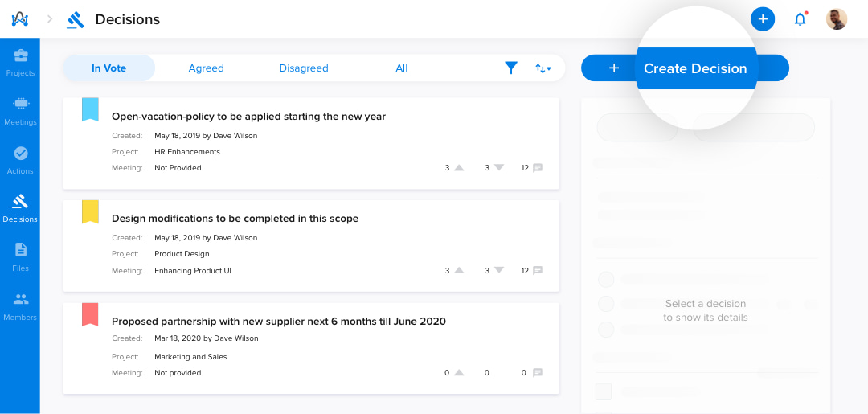Viewport: 868px width, 414px height.
Task: Open Actions in the sidebar
Action: (20, 161)
